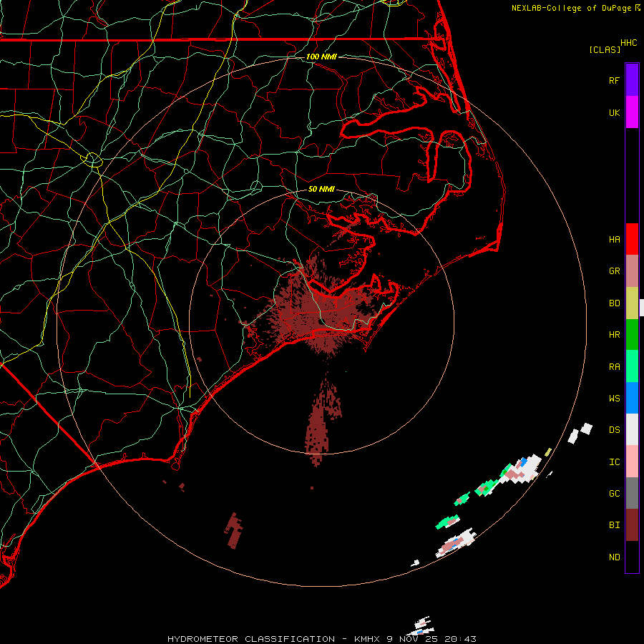Click the 20:43 timestamp

462,639
